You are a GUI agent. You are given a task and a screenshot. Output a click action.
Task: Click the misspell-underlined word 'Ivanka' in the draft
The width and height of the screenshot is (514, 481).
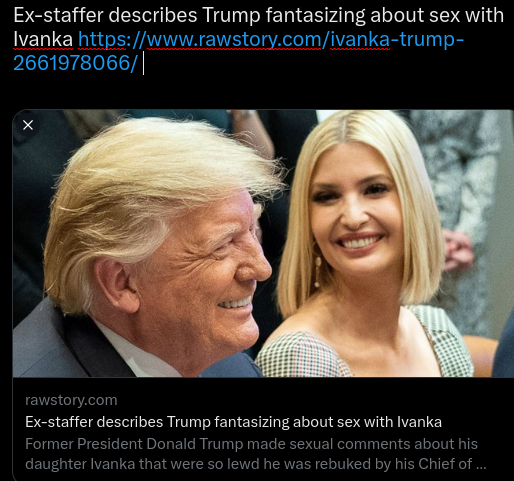tap(43, 40)
